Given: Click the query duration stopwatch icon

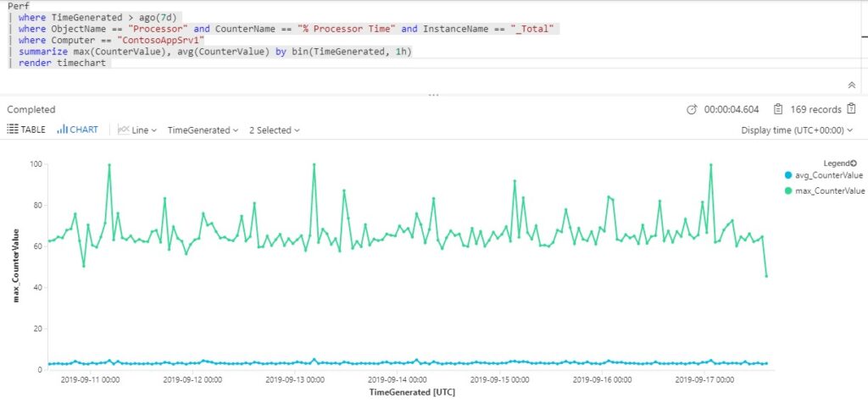Looking at the screenshot, I should pos(692,109).
